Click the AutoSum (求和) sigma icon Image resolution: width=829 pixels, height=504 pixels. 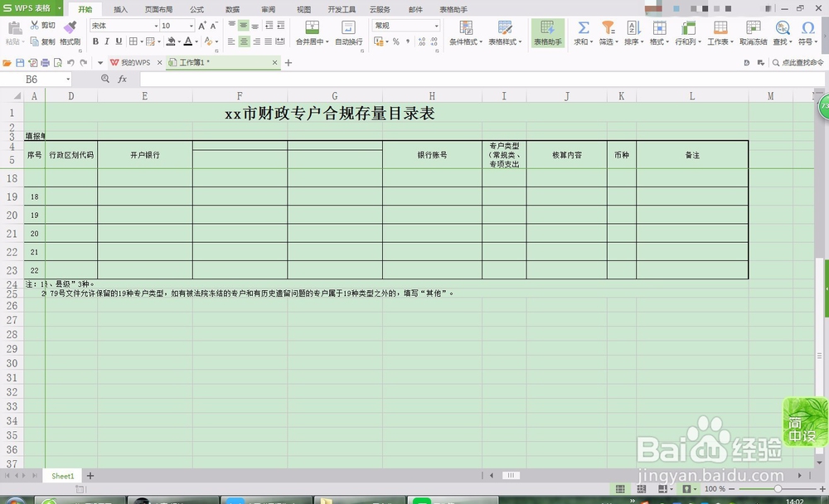point(583,27)
